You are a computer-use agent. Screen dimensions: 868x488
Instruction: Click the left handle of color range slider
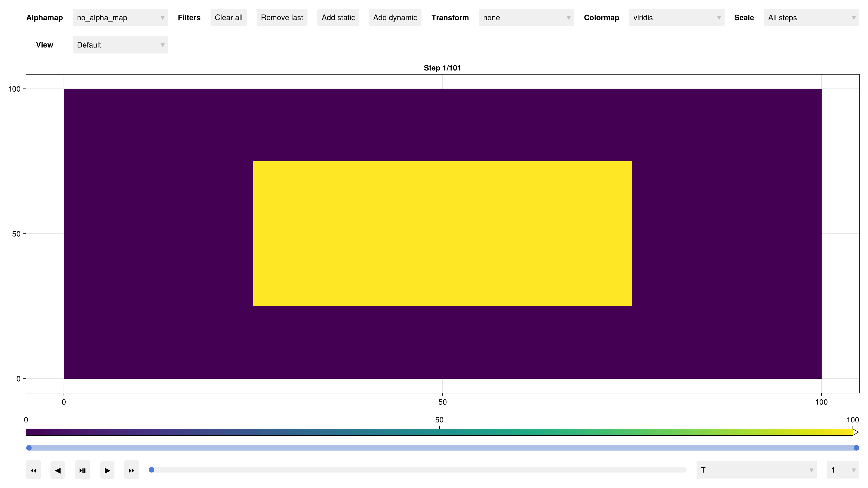coord(29,448)
